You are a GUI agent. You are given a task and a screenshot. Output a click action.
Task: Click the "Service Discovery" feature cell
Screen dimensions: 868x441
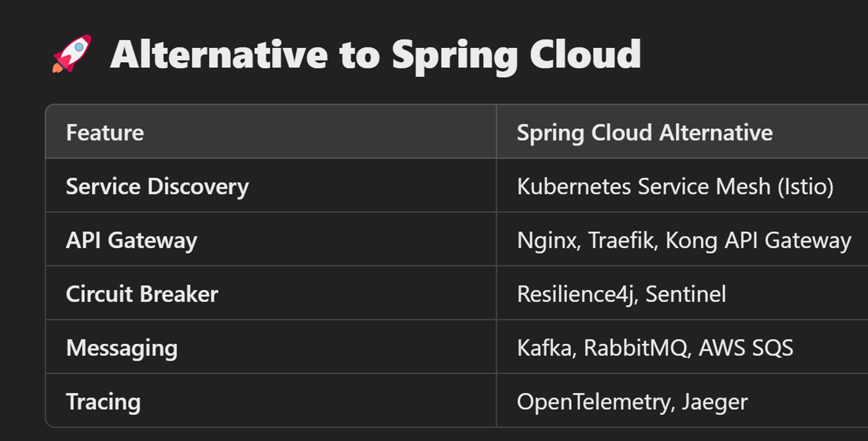[x=158, y=187]
